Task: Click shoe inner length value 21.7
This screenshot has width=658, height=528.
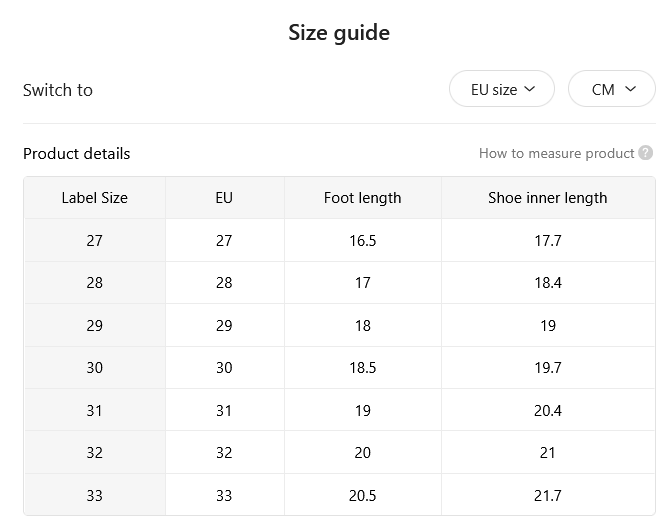Action: (x=548, y=495)
